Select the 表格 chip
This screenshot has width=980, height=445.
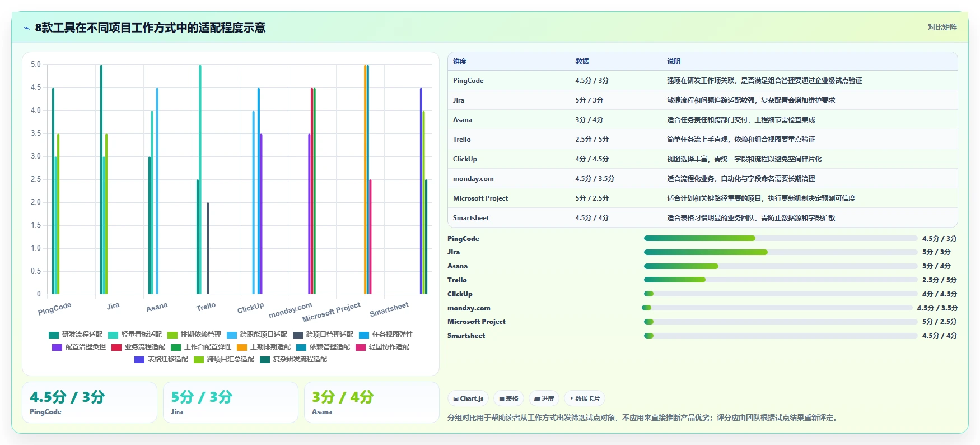pyautogui.click(x=508, y=398)
